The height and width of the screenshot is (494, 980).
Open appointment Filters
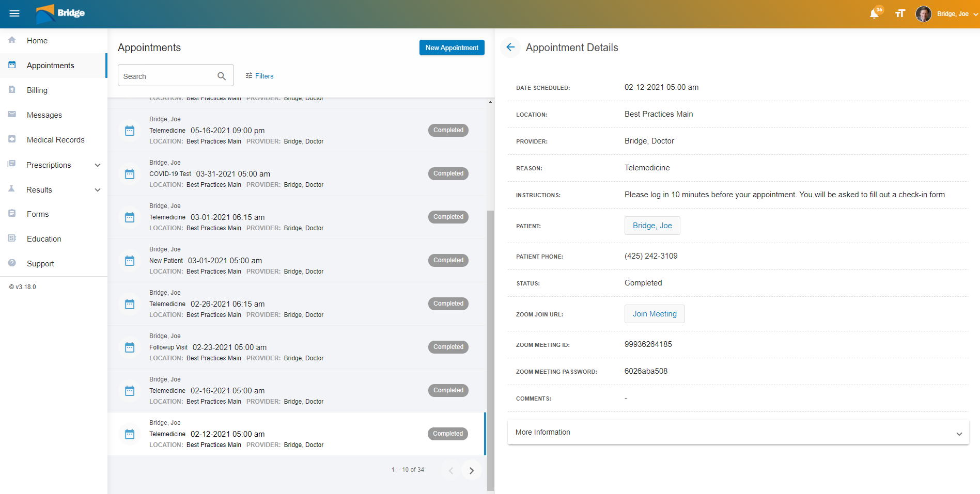(x=259, y=76)
